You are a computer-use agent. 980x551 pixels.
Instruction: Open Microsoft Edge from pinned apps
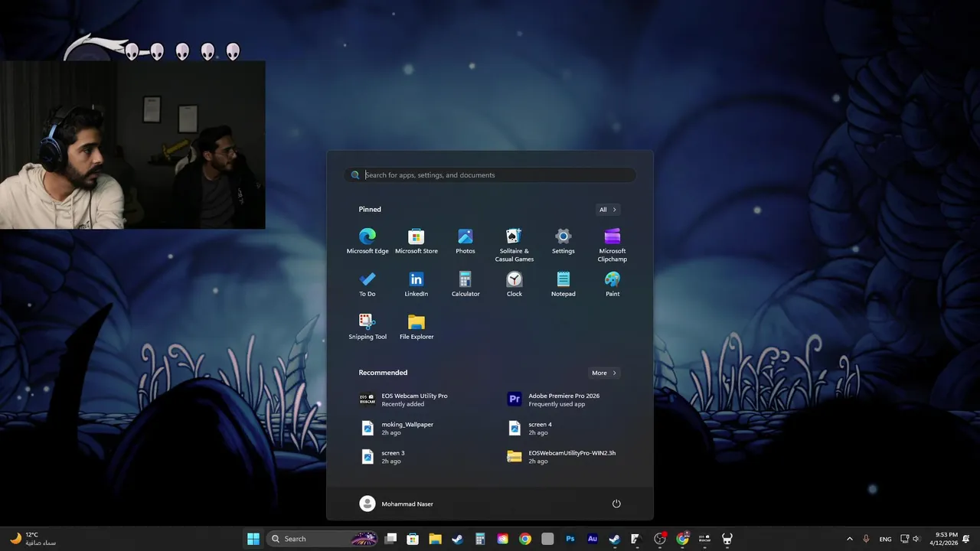pos(367,241)
